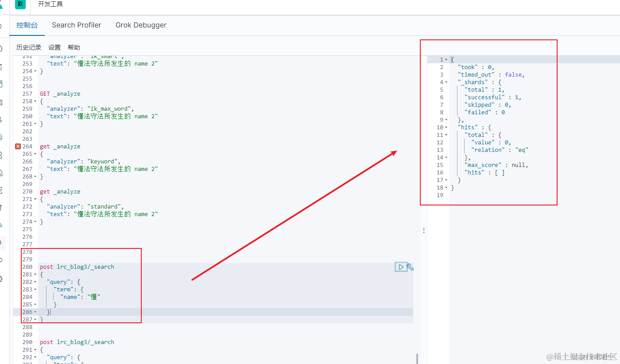The height and width of the screenshot is (364, 620).
Task: Run the lrc_blog3/_search request with play button
Action: pyautogui.click(x=401, y=267)
